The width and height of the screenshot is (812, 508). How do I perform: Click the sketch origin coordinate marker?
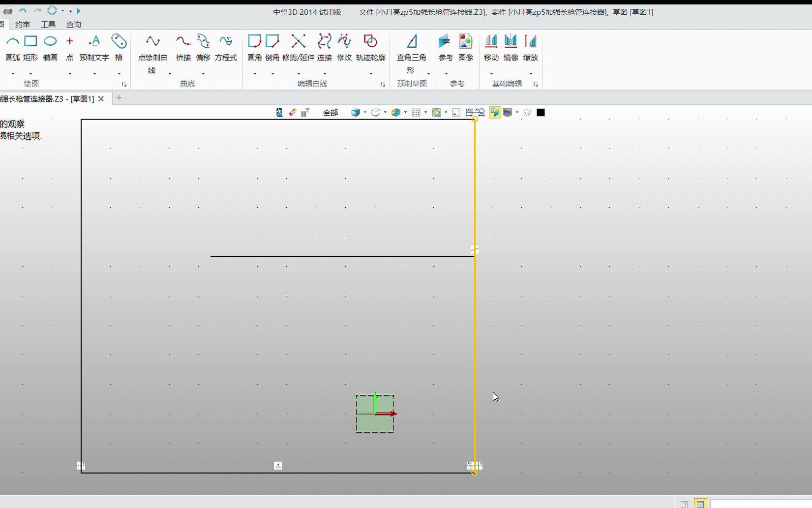[x=375, y=413]
